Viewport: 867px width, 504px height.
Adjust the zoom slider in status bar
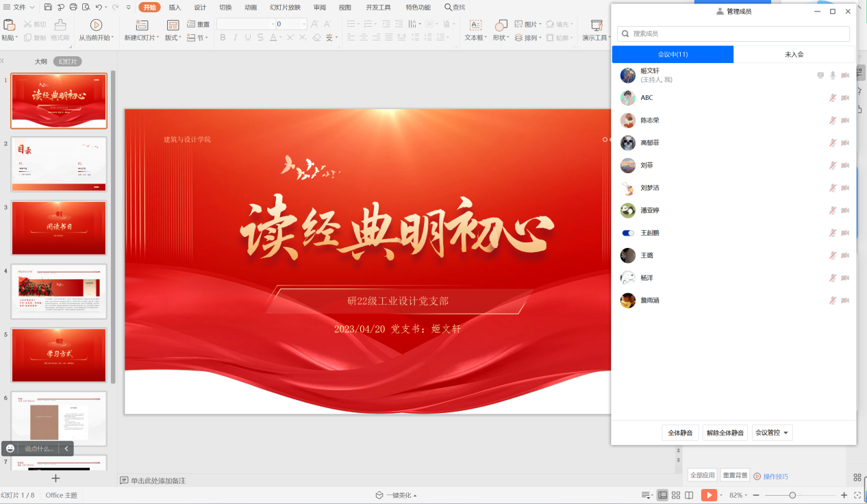click(x=792, y=495)
